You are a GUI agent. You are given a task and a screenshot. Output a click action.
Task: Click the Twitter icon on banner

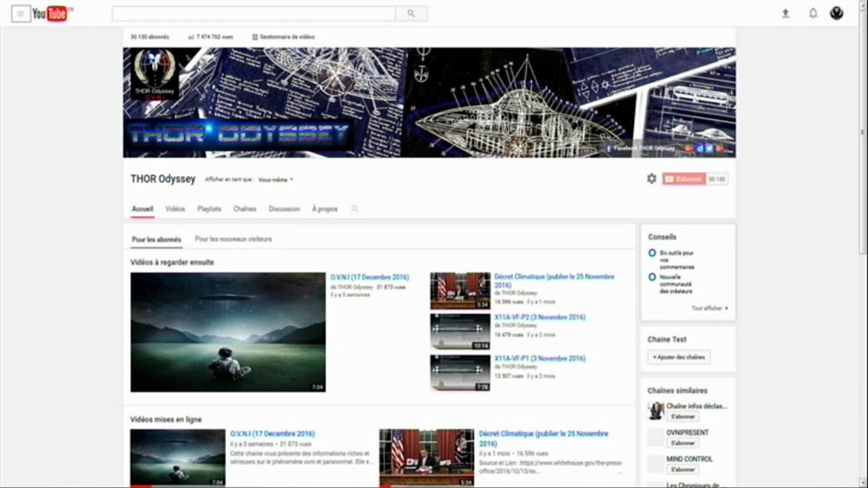pyautogui.click(x=709, y=148)
